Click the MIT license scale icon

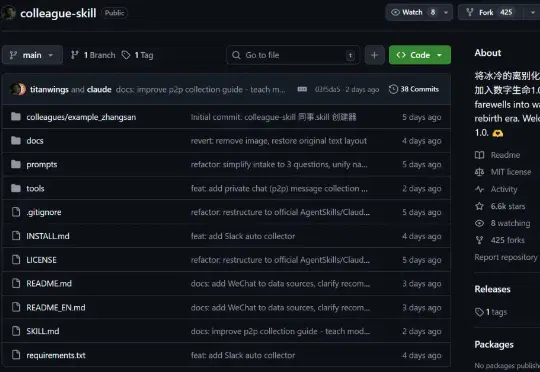pyautogui.click(x=479, y=172)
